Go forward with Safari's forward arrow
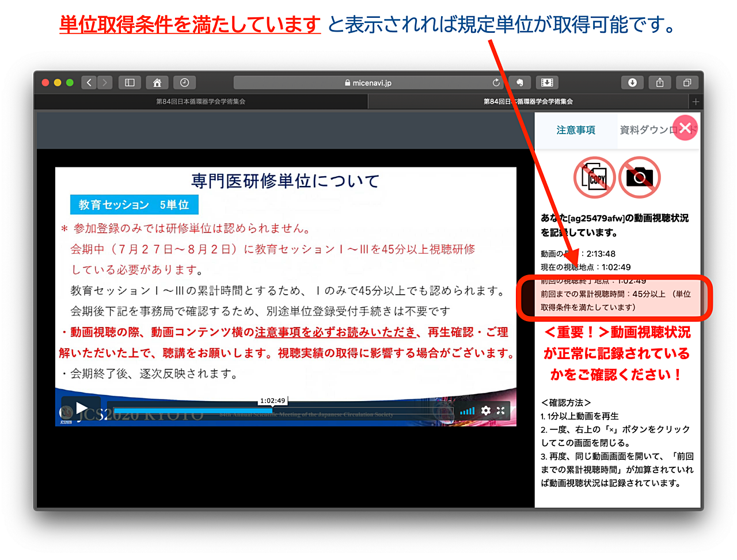 [x=105, y=83]
